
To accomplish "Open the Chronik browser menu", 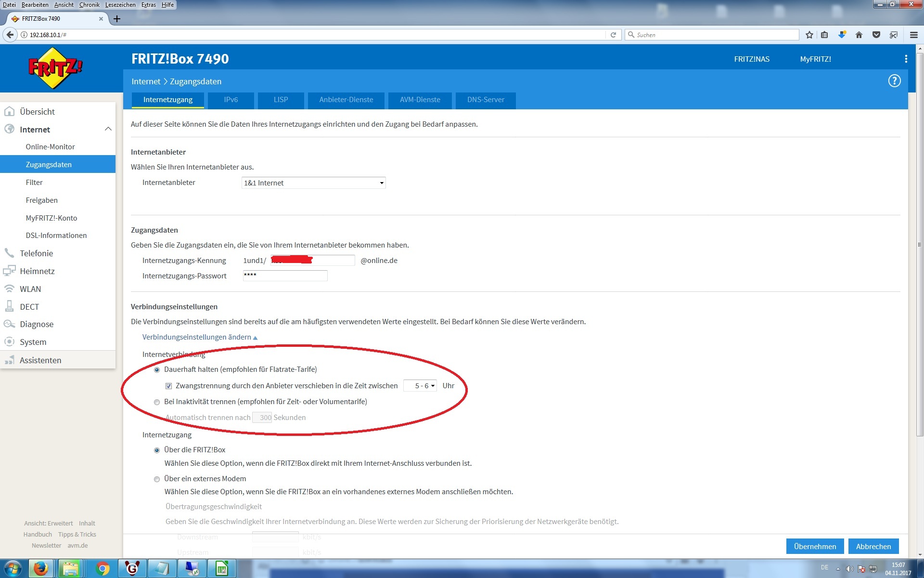I will click(x=90, y=4).
